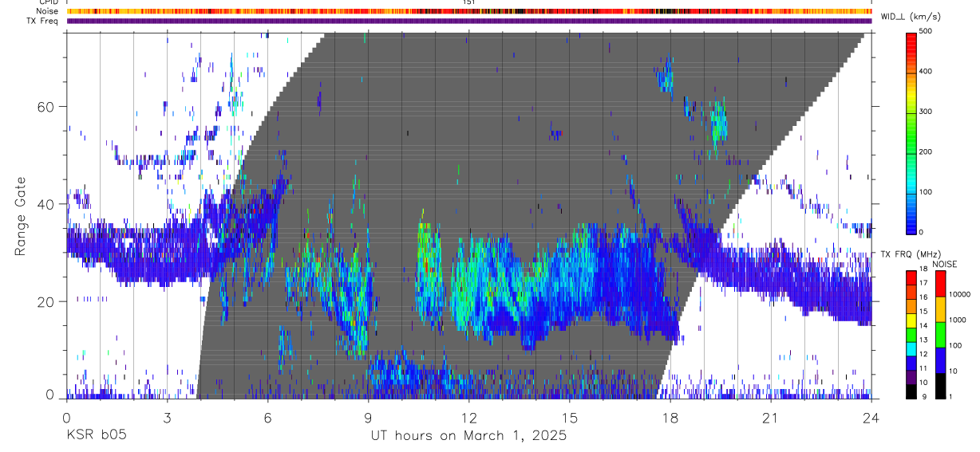This screenshot has width=980, height=452.
Task: Click the 'Range Gate' vertical axis title
Action: click(22, 217)
